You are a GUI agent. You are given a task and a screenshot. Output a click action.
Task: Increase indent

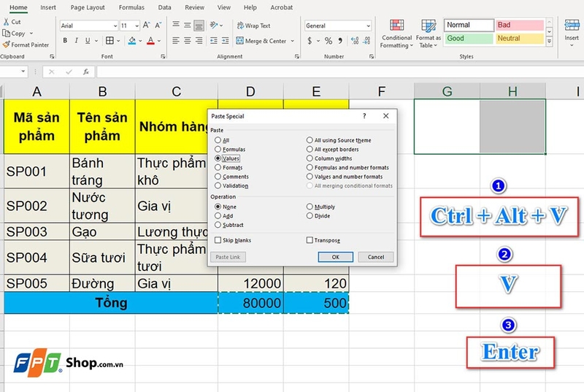pos(226,41)
